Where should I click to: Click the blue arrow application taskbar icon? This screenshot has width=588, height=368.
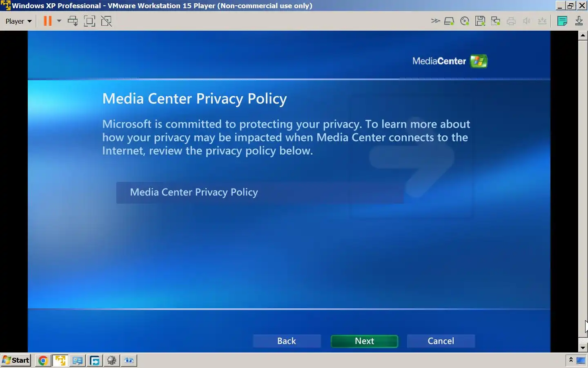pyautogui.click(x=95, y=360)
